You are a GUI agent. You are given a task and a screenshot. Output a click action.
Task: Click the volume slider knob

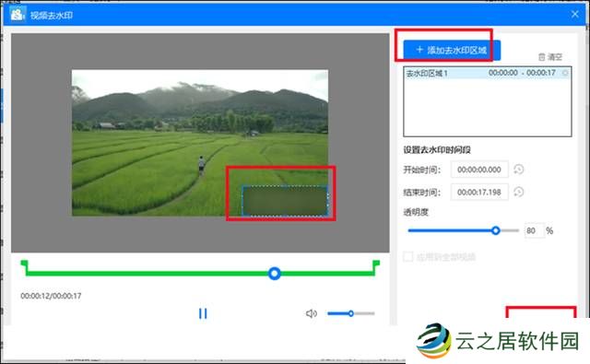tap(350, 313)
